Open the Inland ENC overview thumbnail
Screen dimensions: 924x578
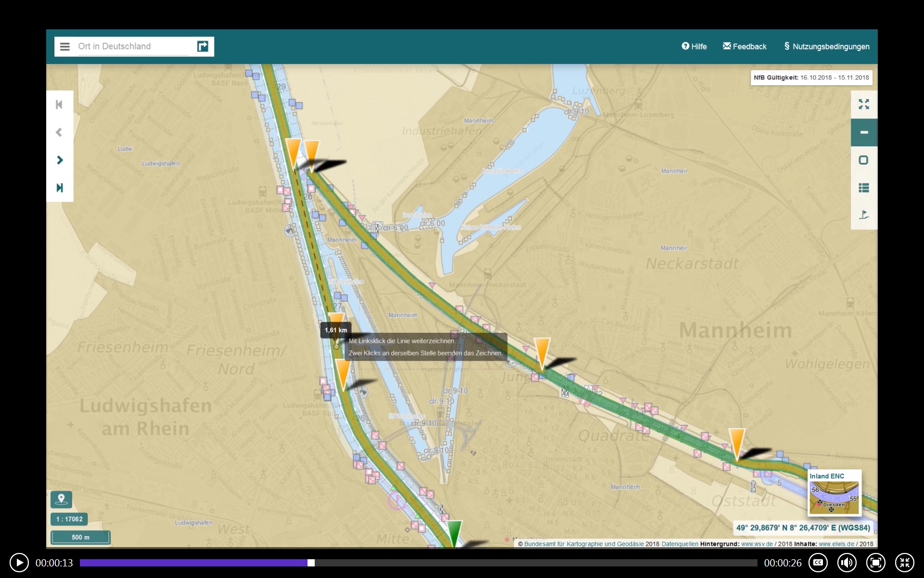(834, 493)
